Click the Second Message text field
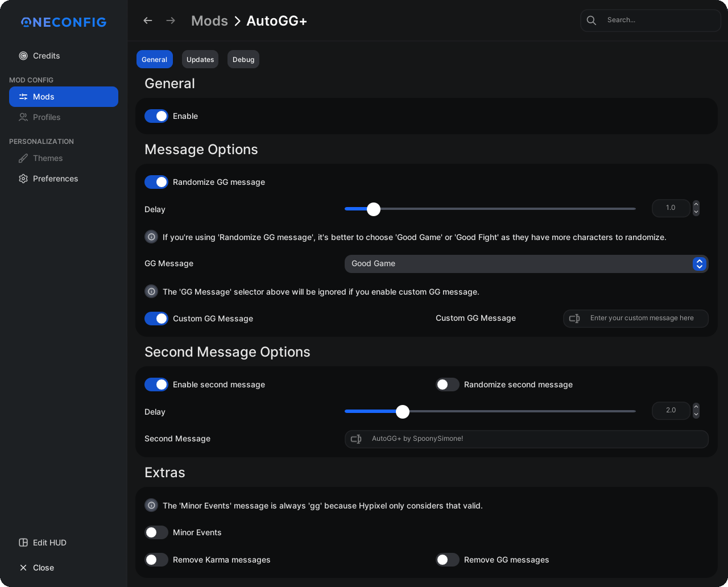728x587 pixels. pos(527,439)
